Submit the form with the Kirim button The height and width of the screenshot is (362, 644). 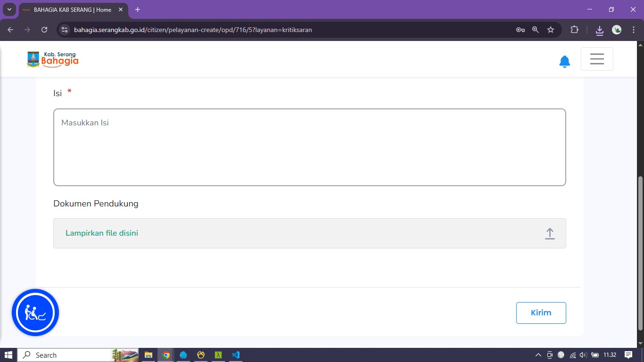tap(541, 313)
